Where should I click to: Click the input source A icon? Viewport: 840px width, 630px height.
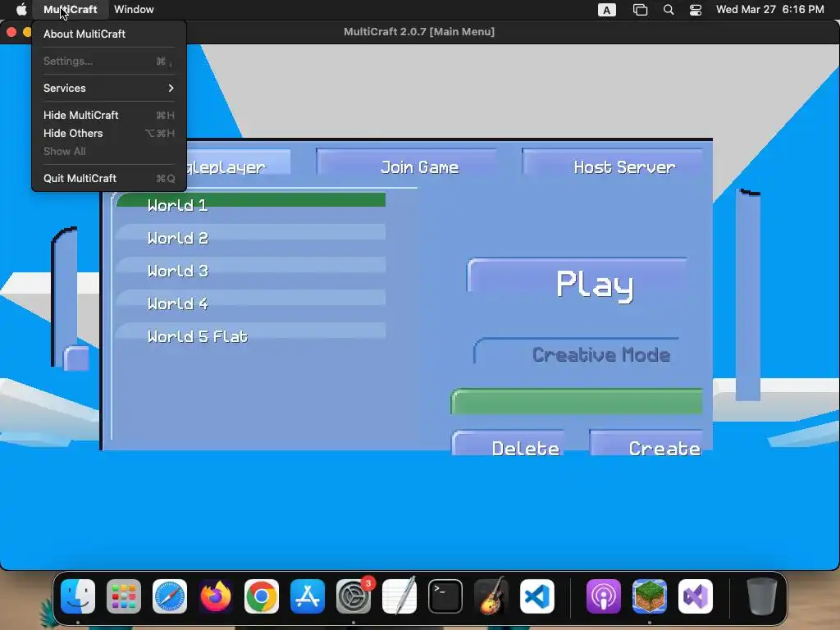coord(606,10)
